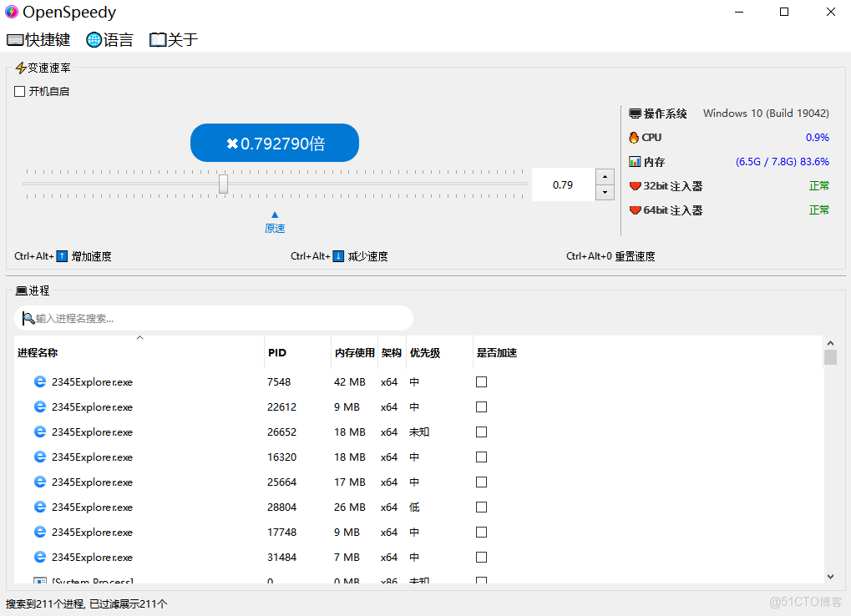The image size is (851, 616).
Task: Tick accelerate checkbox for PID 16320
Action: [x=481, y=457]
